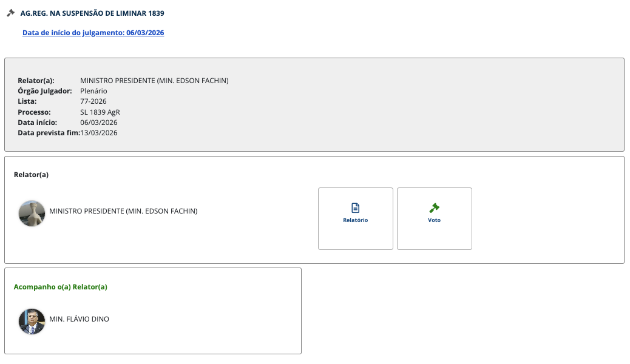The image size is (630, 364).
Task: Click the Data início label
Action: click(x=38, y=123)
